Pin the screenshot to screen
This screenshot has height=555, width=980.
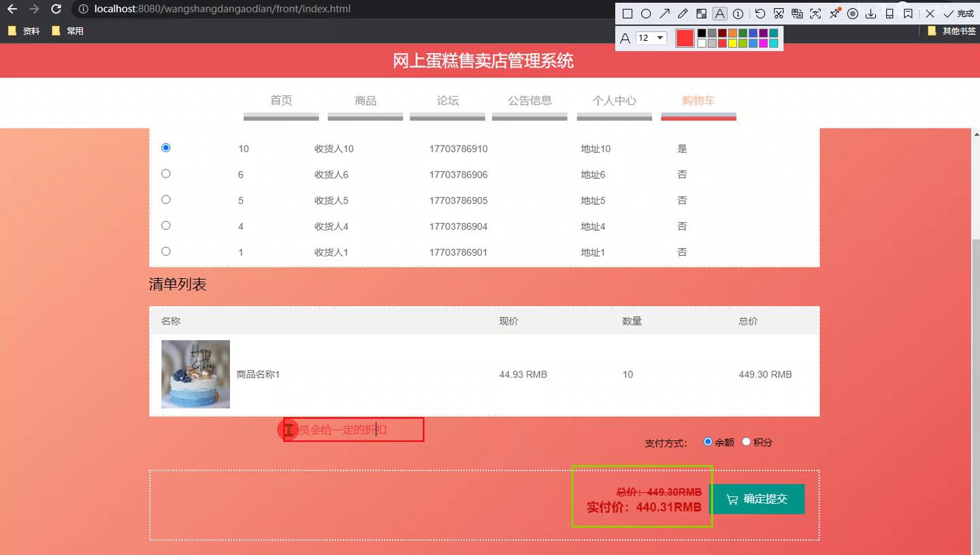834,14
